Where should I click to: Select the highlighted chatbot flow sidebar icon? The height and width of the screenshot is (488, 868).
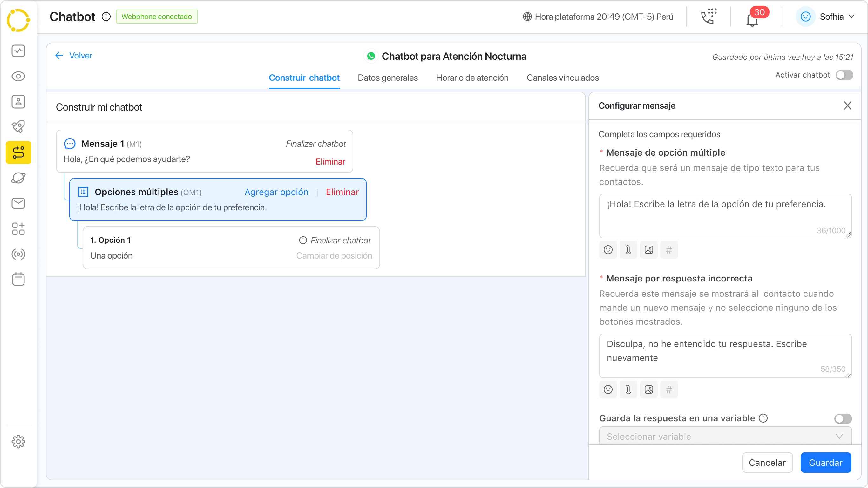tap(18, 153)
